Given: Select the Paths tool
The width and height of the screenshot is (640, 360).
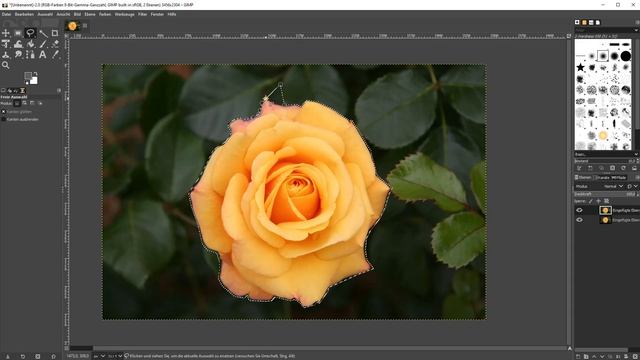Looking at the screenshot, I should coord(30,54).
